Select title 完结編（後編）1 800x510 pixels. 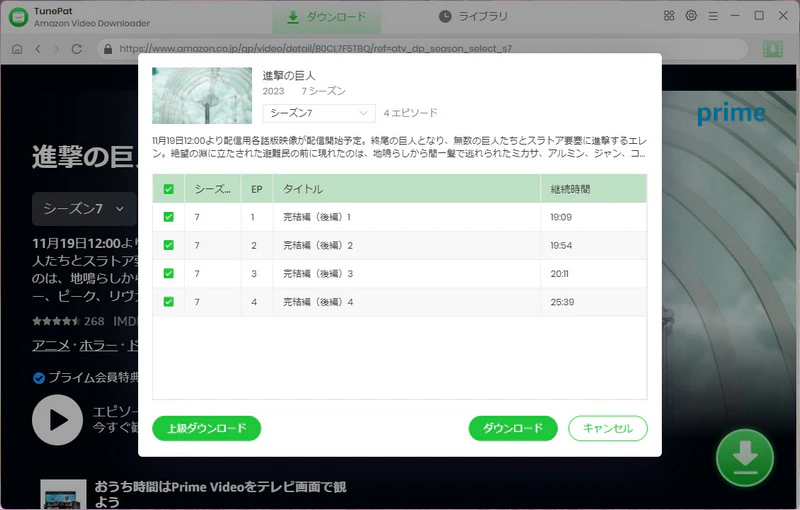[317, 217]
